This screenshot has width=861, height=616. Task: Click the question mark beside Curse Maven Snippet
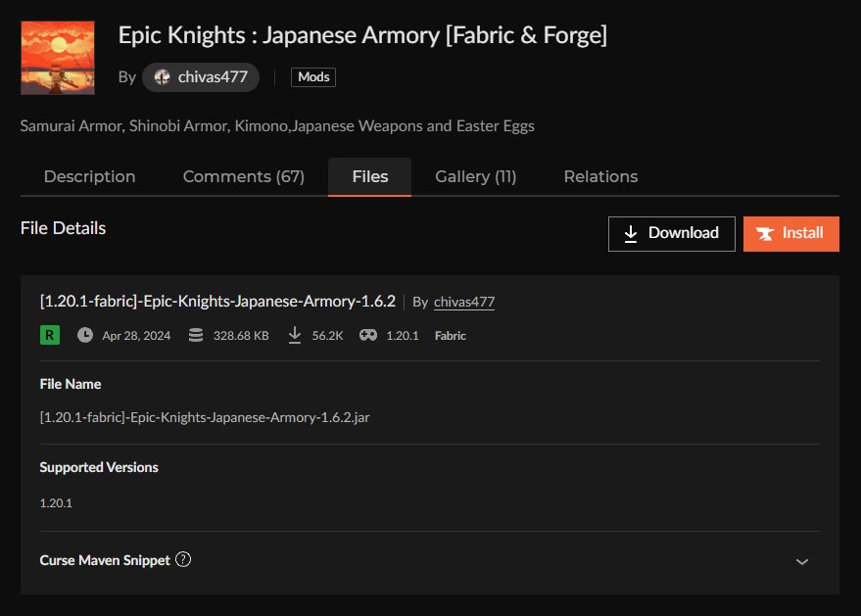[x=182, y=560]
